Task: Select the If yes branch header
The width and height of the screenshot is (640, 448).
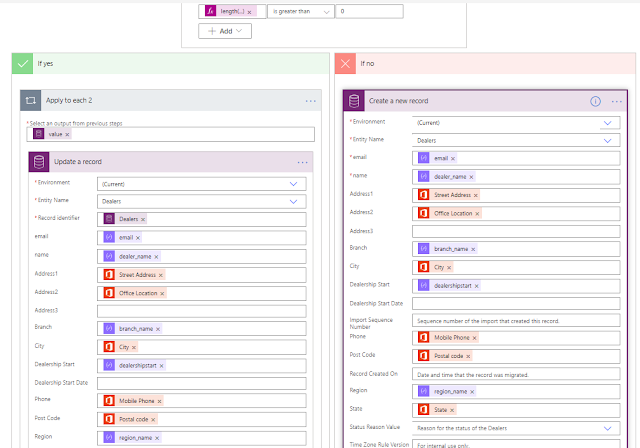Action: [x=171, y=64]
